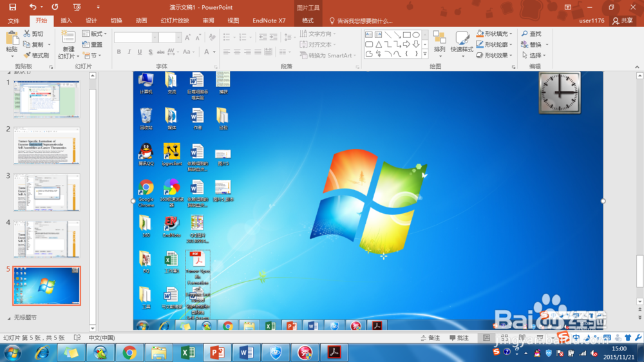
Task: Open Font dialog launcher
Action: coord(215,67)
